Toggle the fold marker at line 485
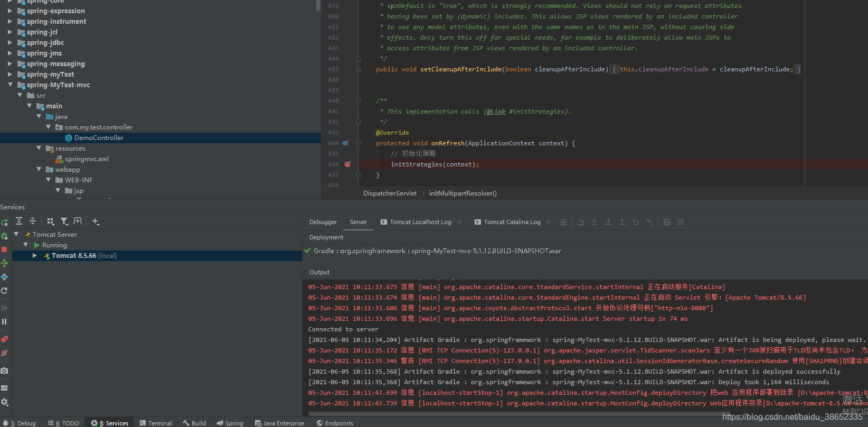This screenshot has height=427, width=868. [358, 69]
